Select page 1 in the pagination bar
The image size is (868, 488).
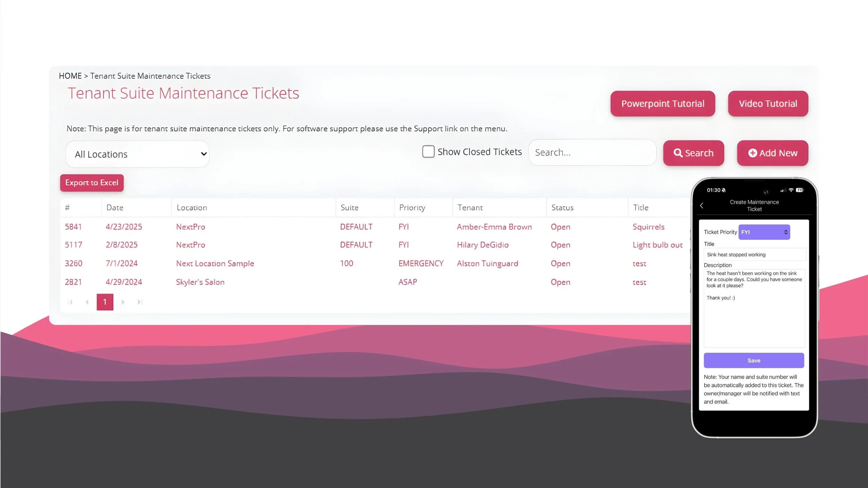click(105, 302)
